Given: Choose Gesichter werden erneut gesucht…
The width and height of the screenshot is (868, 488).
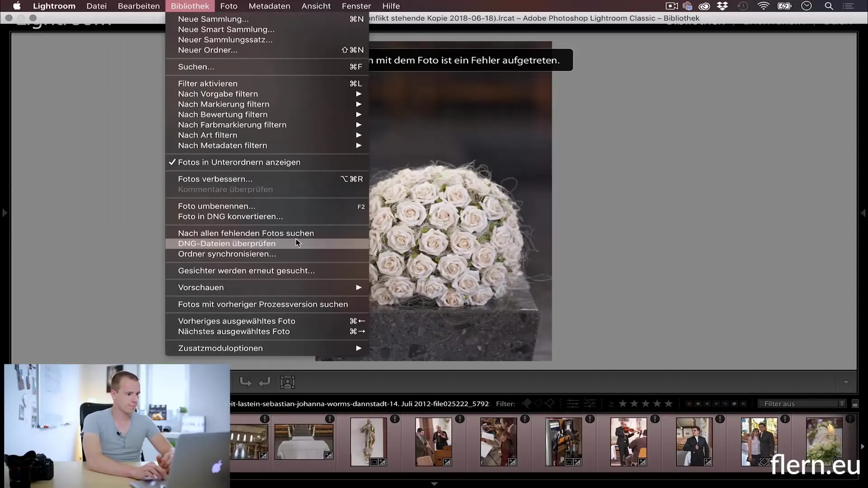Looking at the screenshot, I should click(267, 271).
